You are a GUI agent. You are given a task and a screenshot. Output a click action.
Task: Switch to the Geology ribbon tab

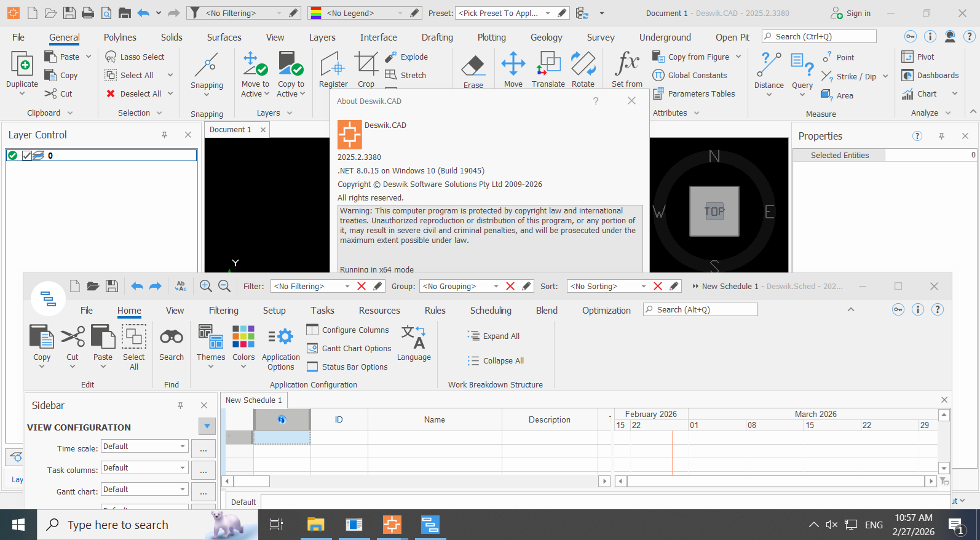pos(546,38)
